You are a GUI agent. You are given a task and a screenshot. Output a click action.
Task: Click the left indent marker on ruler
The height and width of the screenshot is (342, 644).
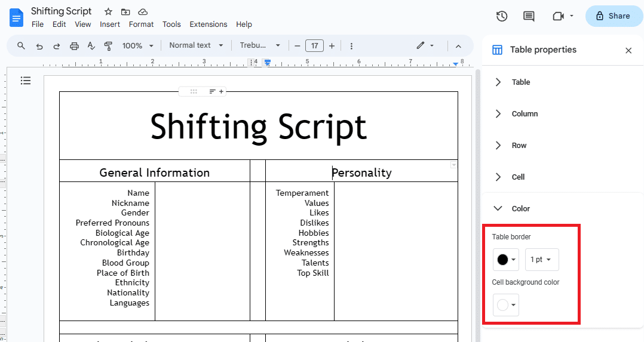point(268,63)
